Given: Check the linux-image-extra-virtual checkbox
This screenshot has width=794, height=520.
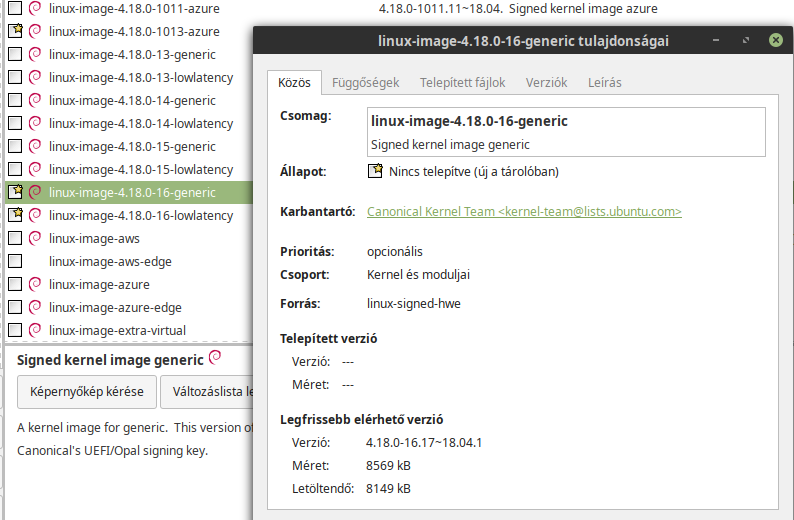Looking at the screenshot, I should 15,331.
